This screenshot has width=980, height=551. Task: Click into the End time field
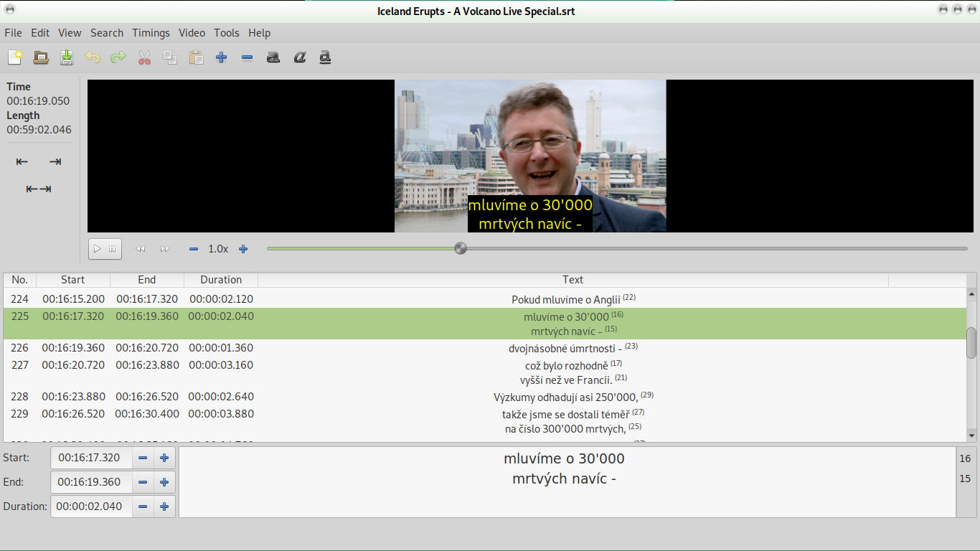click(91, 482)
